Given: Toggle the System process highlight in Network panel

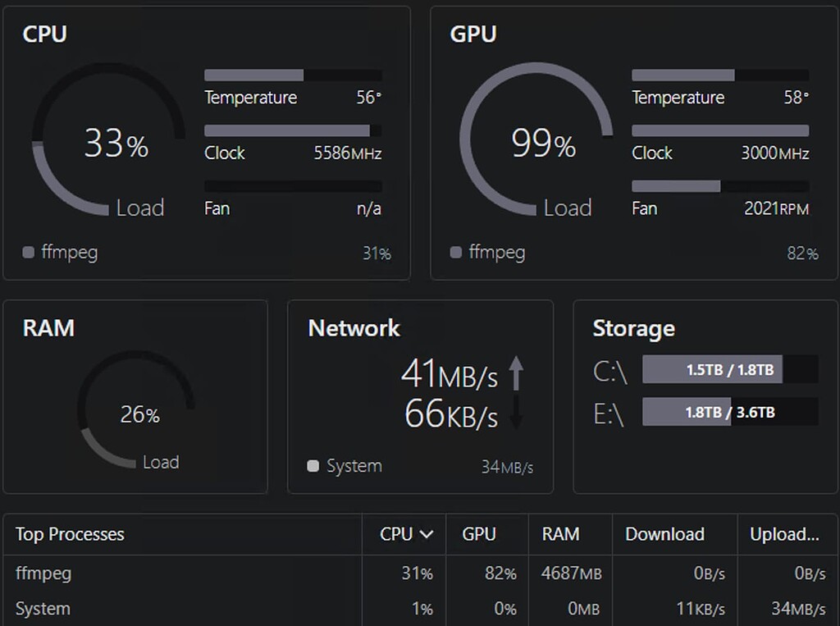Looking at the screenshot, I should click(x=354, y=466).
